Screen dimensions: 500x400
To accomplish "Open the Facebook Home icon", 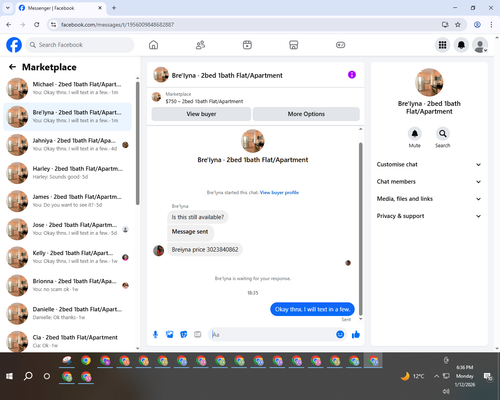I will click(x=153, y=45).
